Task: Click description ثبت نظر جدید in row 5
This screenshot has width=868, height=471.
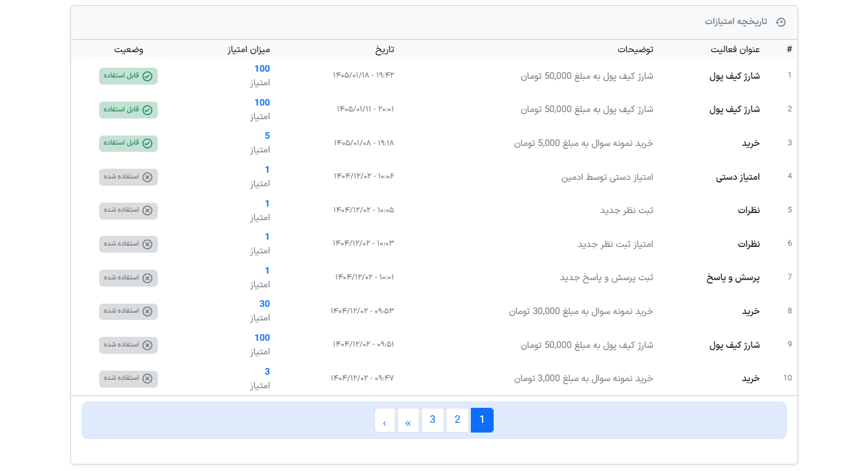Action: [627, 210]
